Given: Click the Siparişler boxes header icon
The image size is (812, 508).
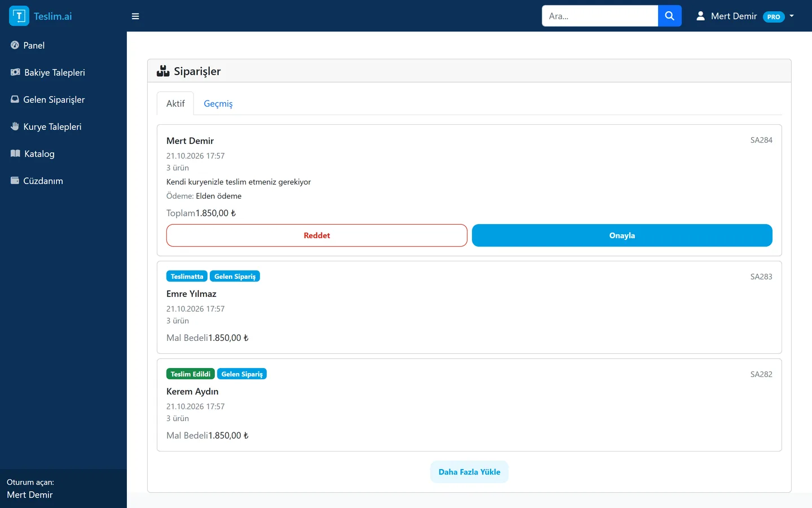Looking at the screenshot, I should click(163, 71).
